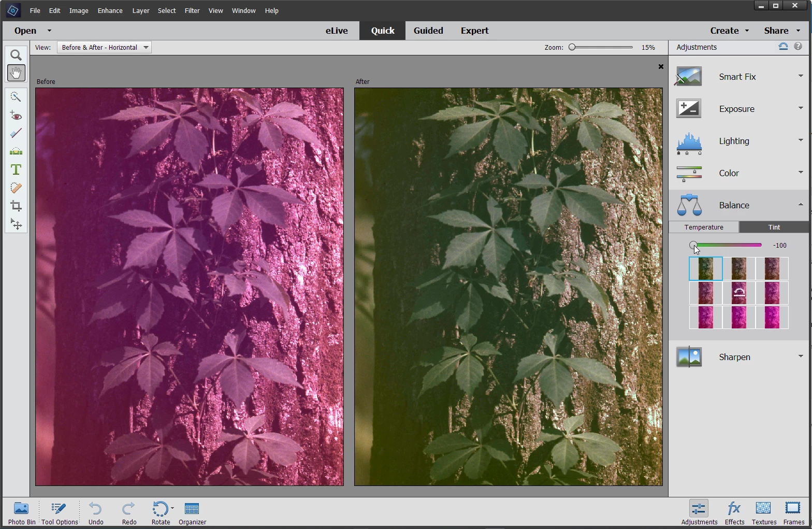Open the Frames panel
Viewport: 812px width, 529px height.
coord(793,513)
